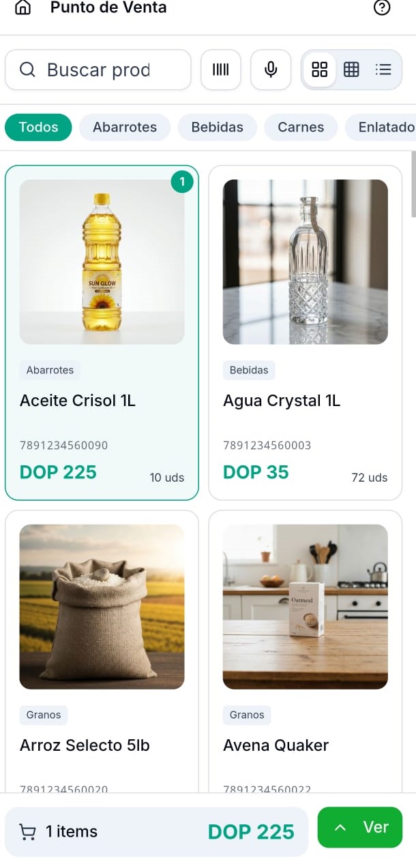
Task: Select the Arroz Selecto 5lb thumbnail
Action: [102, 606]
